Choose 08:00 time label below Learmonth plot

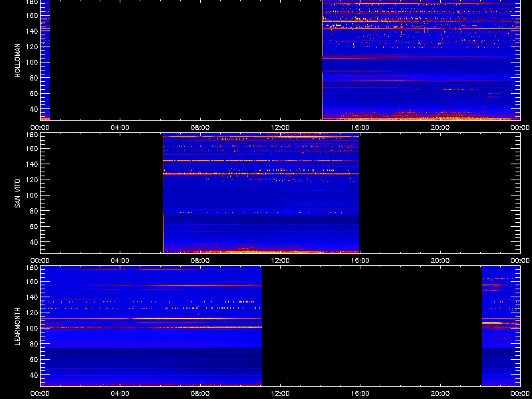coord(200,394)
